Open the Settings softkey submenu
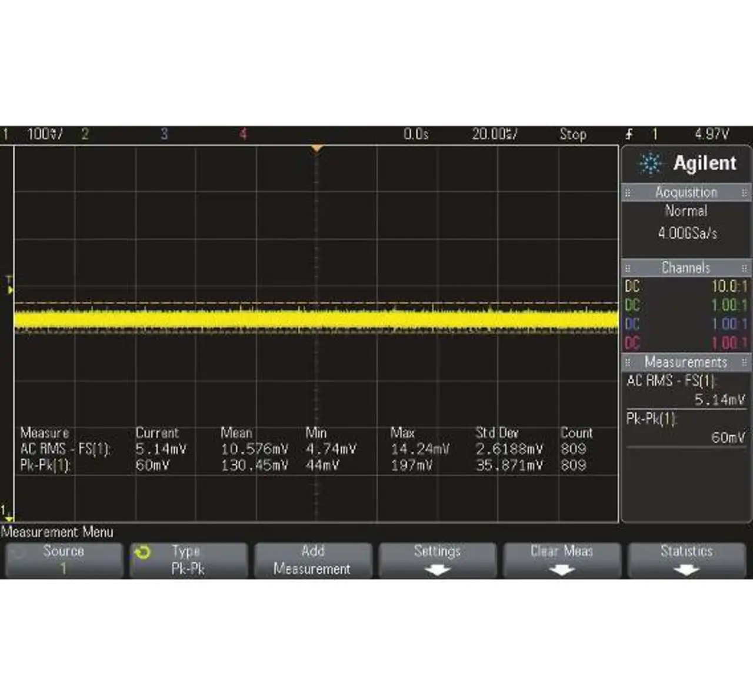753x700 pixels. pyautogui.click(x=437, y=560)
